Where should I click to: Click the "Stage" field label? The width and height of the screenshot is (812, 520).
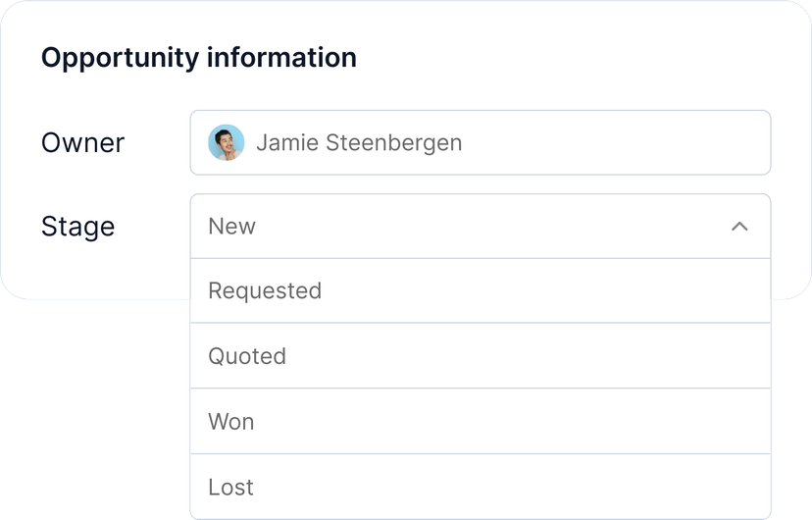click(x=77, y=227)
